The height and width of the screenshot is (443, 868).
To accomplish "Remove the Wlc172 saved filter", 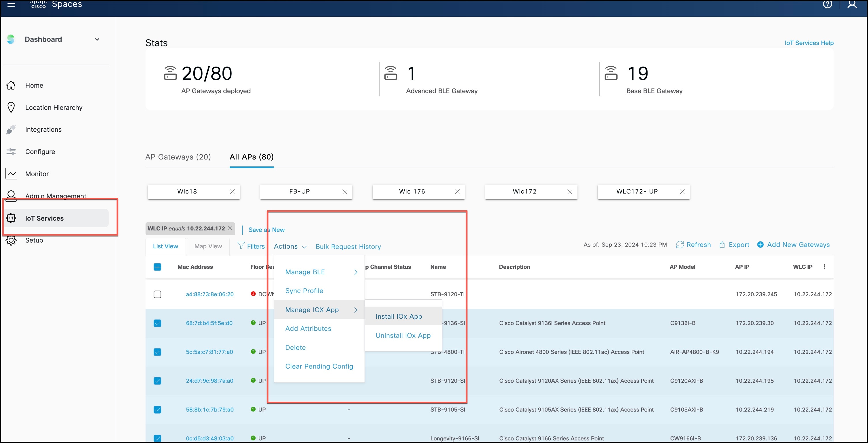I will point(570,192).
